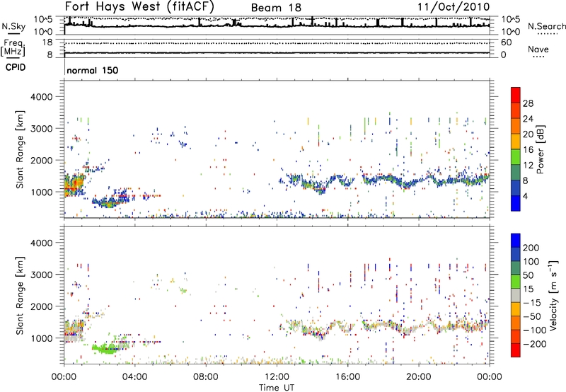Click the 'Freq. [MHz]' axis label

pyautogui.click(x=13, y=47)
